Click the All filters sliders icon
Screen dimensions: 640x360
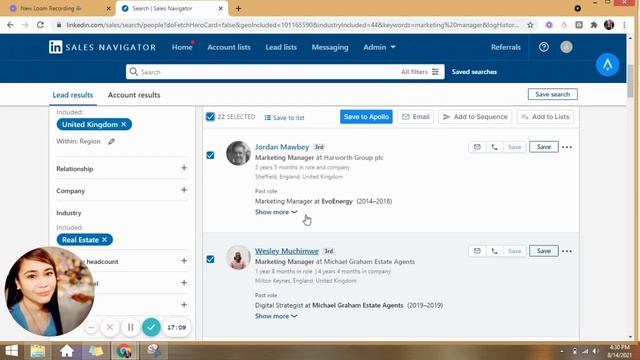pyautogui.click(x=436, y=72)
